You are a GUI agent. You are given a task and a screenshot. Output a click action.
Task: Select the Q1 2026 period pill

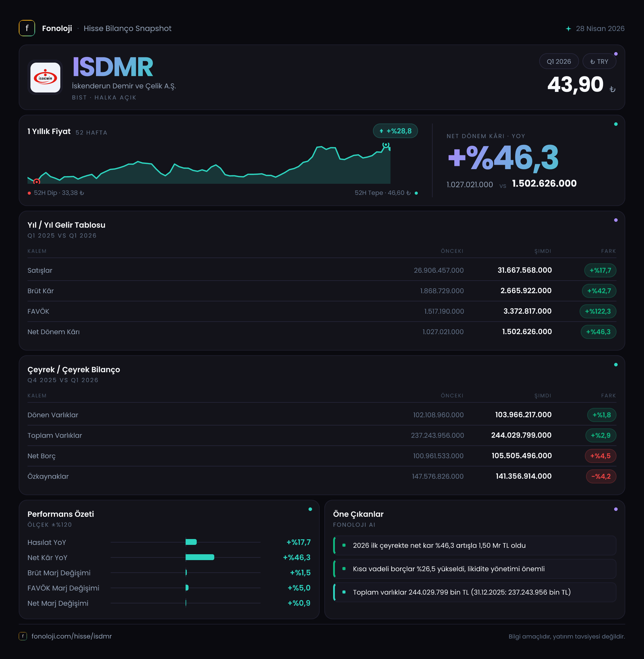point(559,61)
